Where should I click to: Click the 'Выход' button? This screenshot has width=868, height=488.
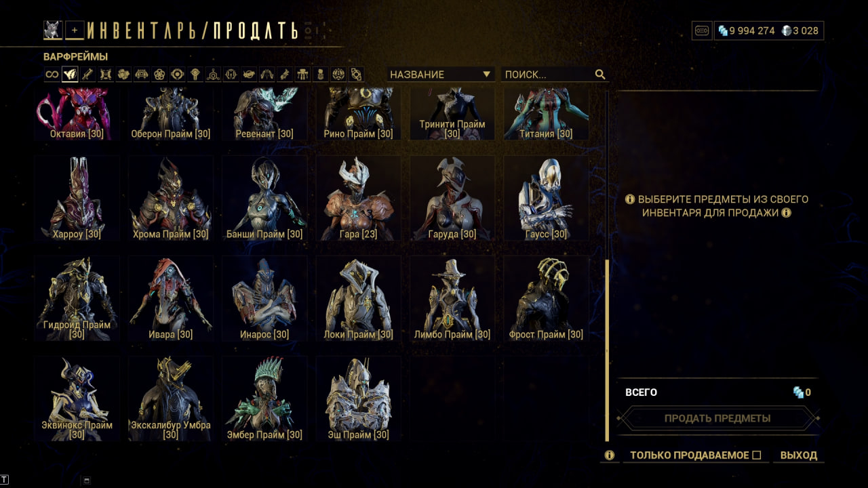799,455
